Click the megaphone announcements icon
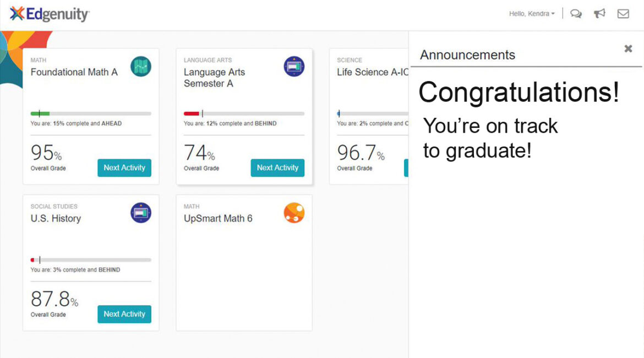 (599, 14)
